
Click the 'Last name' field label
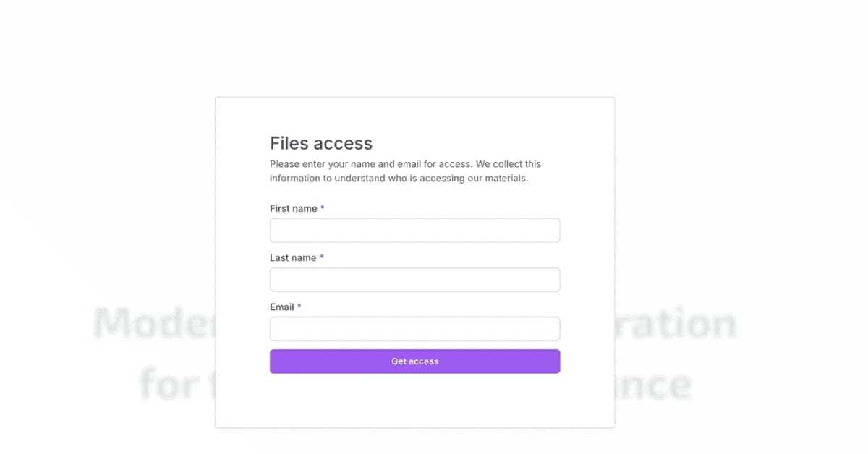[293, 257]
